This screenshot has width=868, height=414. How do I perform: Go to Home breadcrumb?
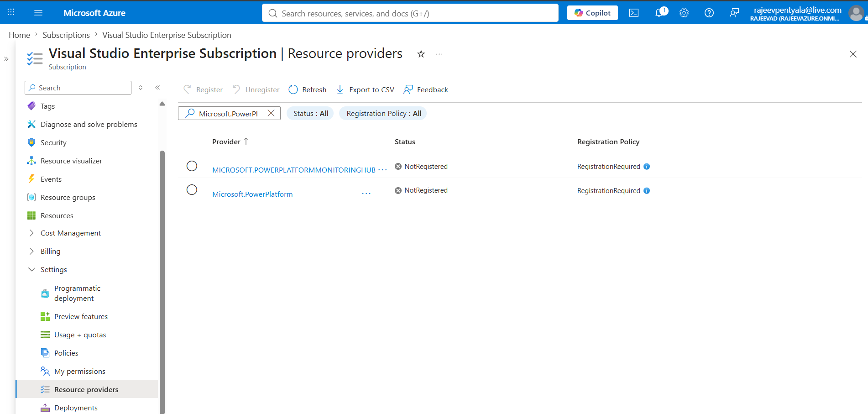click(x=19, y=35)
